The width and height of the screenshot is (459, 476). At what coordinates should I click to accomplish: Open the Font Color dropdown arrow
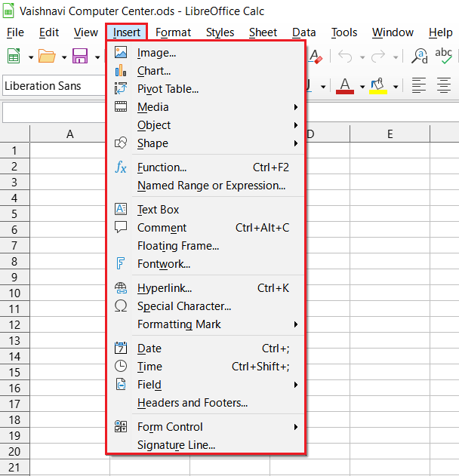click(362, 87)
